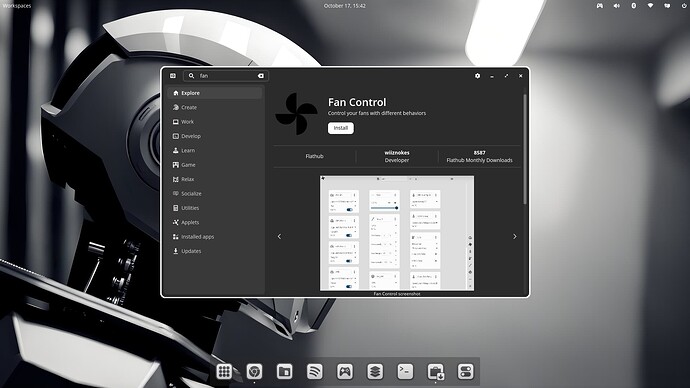The width and height of the screenshot is (690, 388).
Task: Show previous screenshot with left chevron
Action: 279,237
